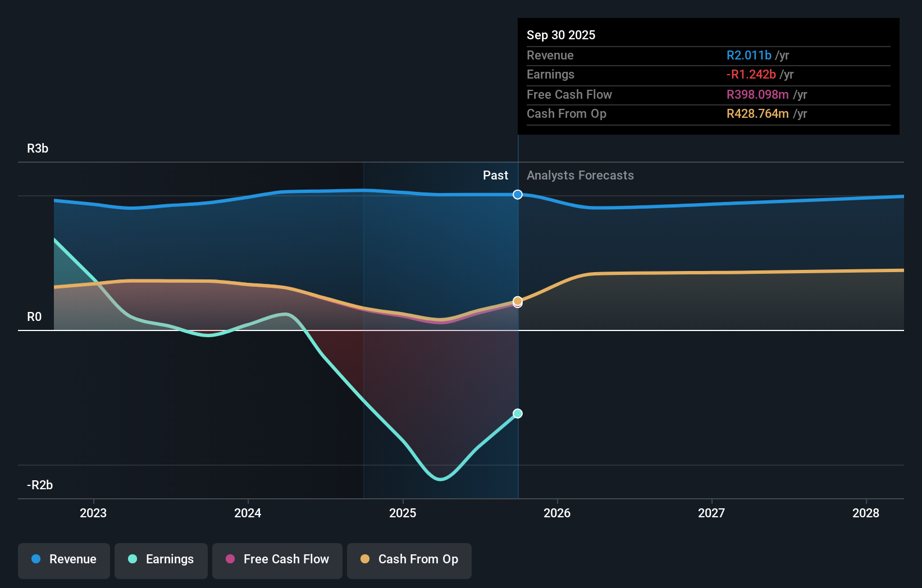Click the 2025 label on the time axis
Viewport: 922px width, 588px height.
click(402, 513)
